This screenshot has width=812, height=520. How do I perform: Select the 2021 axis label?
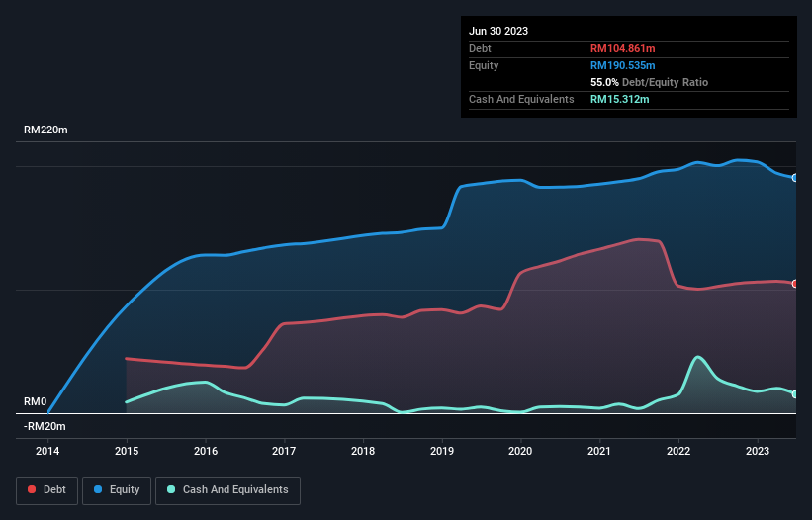point(599,451)
